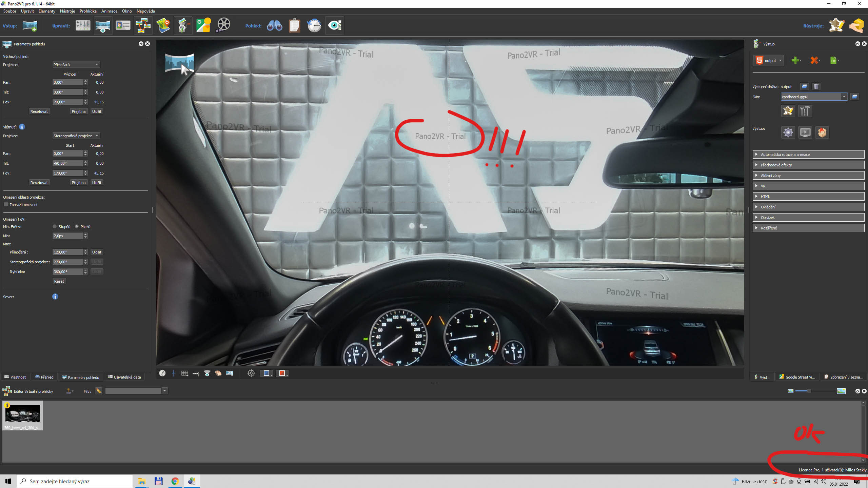The width and height of the screenshot is (868, 488).
Task: Click Uložit next to Přímočará max
Action: tap(97, 252)
